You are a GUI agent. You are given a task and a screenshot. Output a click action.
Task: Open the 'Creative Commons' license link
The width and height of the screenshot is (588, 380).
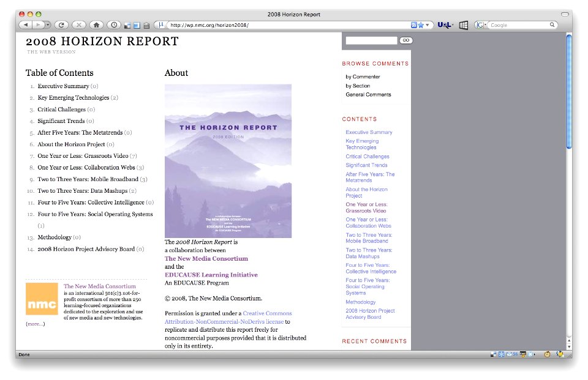tap(267, 313)
